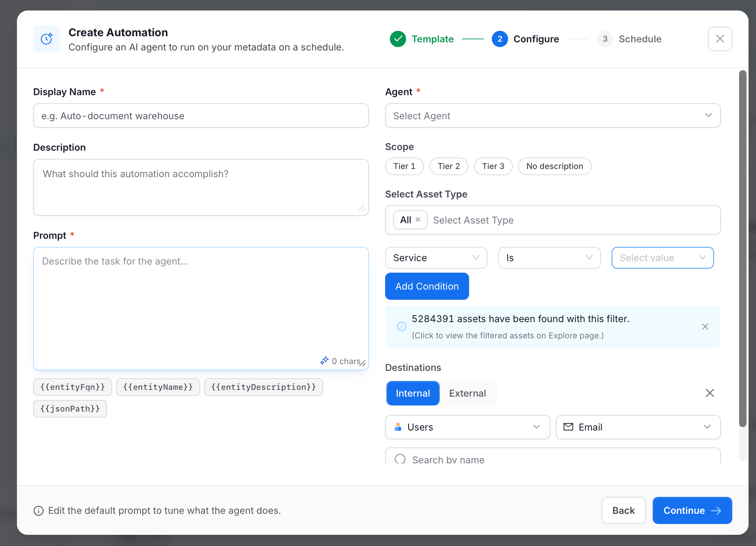Click the Add Condition button
The height and width of the screenshot is (546, 756).
pos(427,286)
